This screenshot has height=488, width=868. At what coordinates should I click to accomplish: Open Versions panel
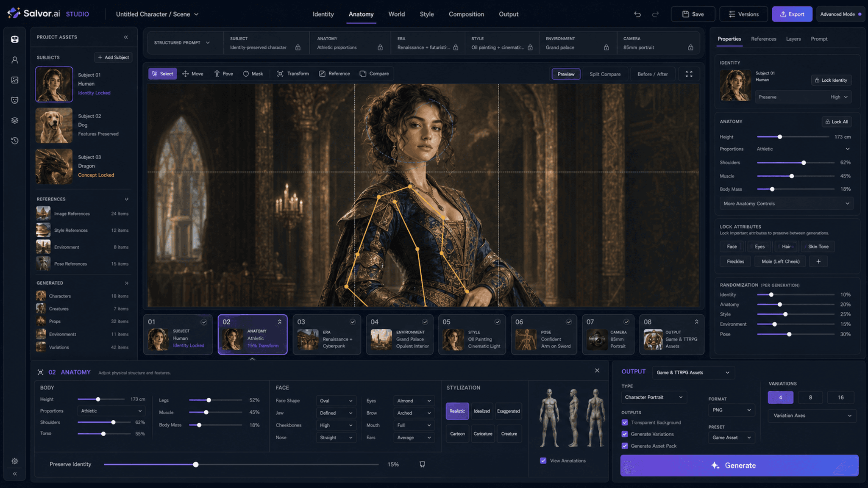(x=743, y=14)
